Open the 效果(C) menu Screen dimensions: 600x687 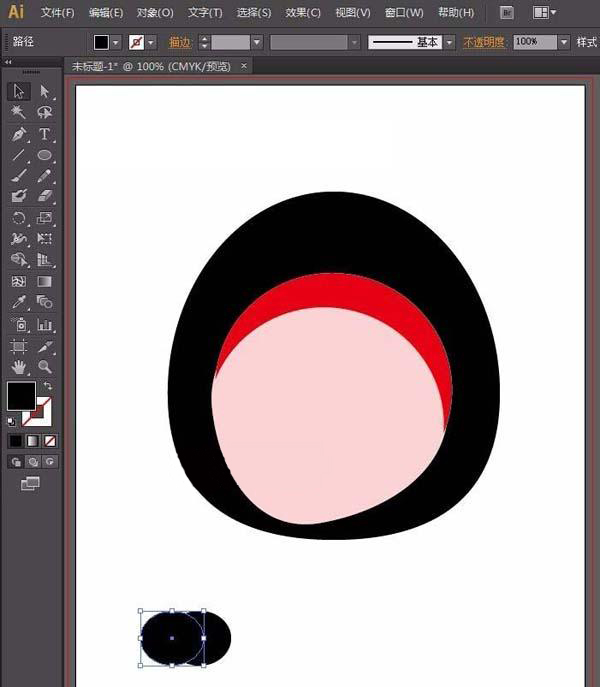(303, 13)
